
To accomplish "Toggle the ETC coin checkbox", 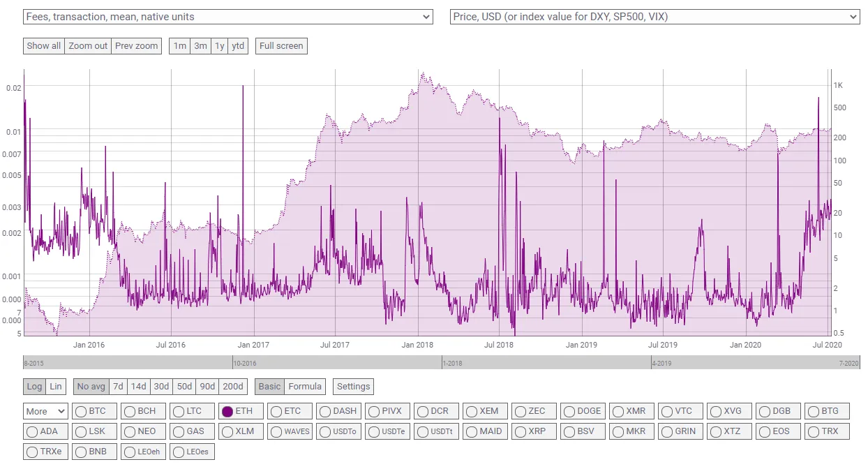I will (x=290, y=411).
